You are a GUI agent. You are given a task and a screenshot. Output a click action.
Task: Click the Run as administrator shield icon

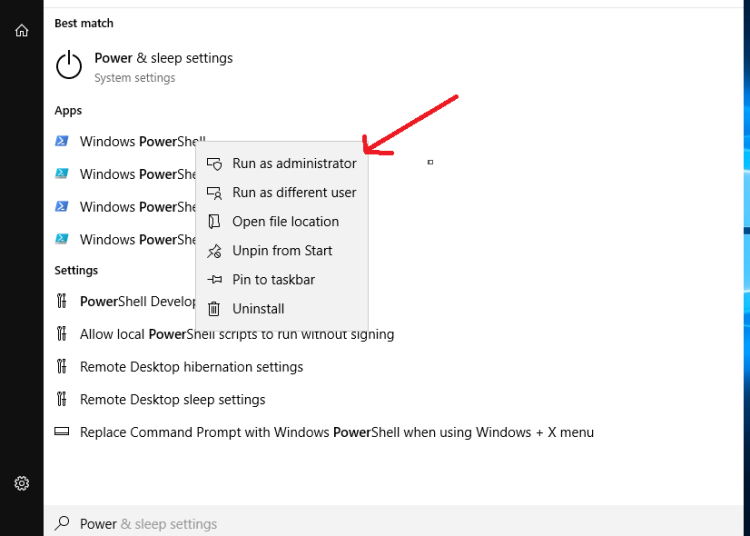(x=214, y=164)
